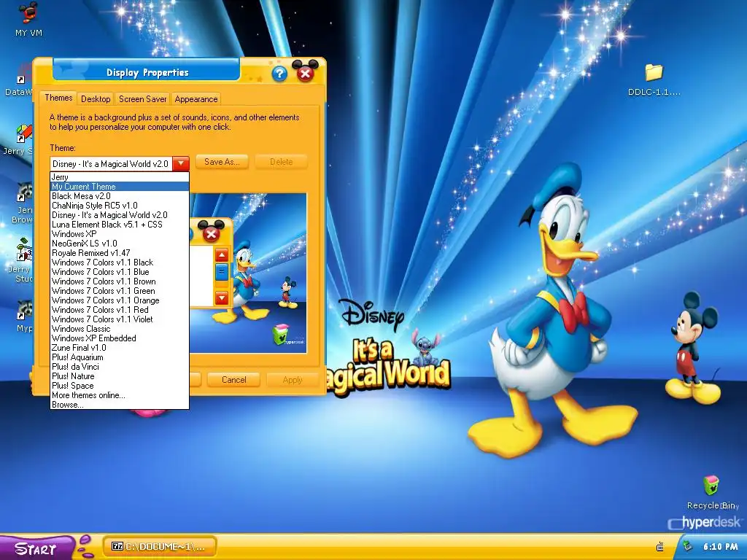Click the Browse... entry
This screenshot has width=747, height=560.
(x=120, y=405)
